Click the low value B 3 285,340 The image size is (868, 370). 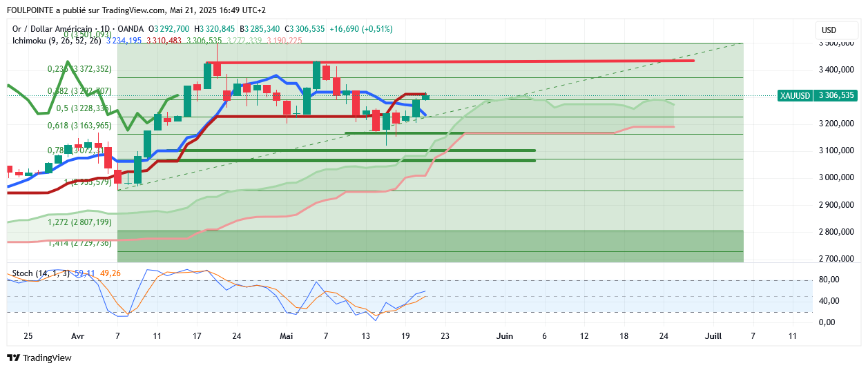click(260, 29)
